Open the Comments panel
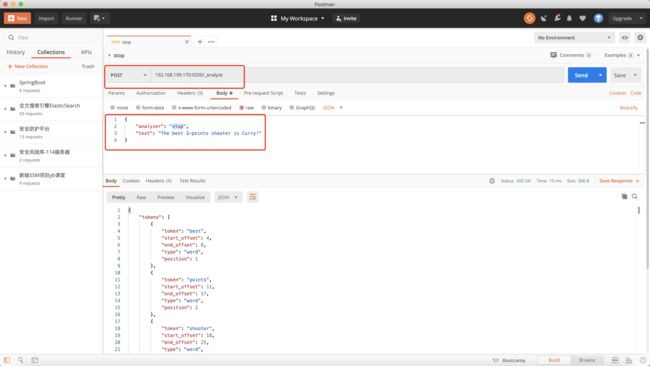The width and height of the screenshot is (650, 366). click(570, 55)
